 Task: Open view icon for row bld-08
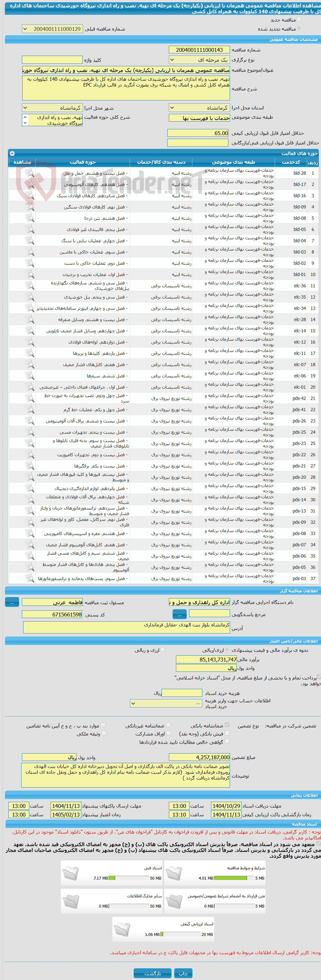pos(30,218)
